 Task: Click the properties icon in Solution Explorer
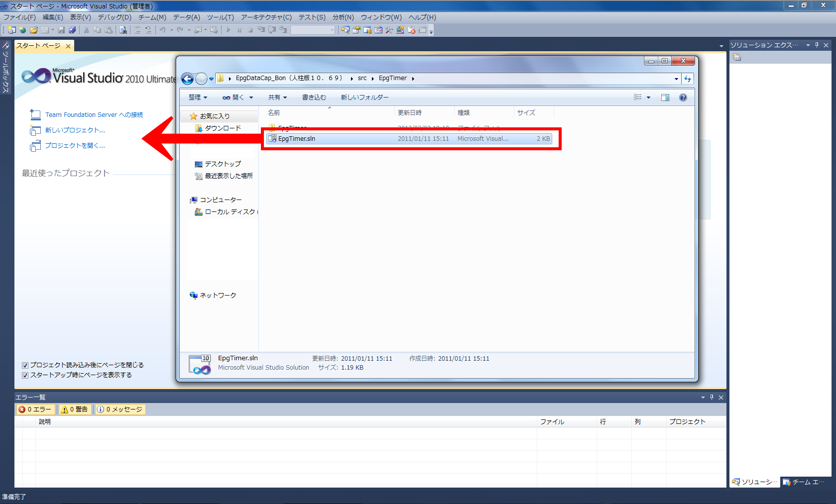pos(737,58)
